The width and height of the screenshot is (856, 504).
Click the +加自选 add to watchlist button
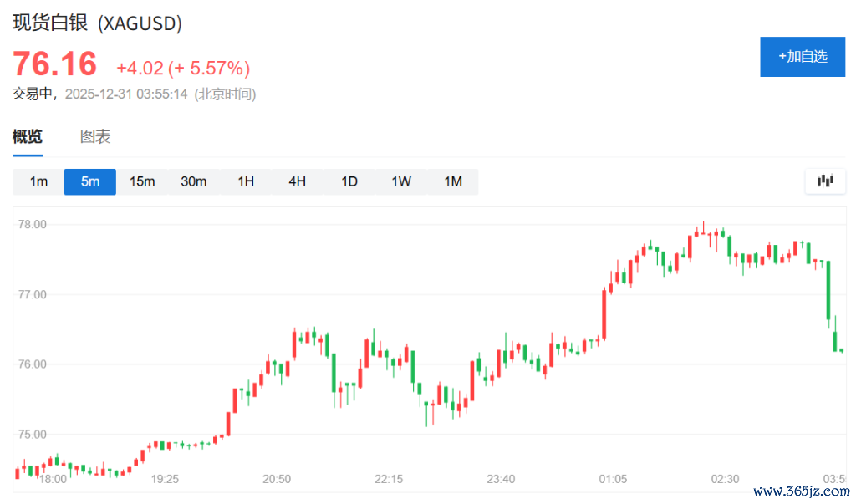802,57
